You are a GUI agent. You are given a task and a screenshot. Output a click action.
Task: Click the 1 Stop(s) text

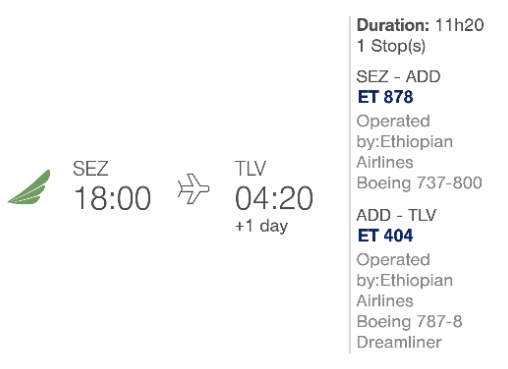point(391,46)
